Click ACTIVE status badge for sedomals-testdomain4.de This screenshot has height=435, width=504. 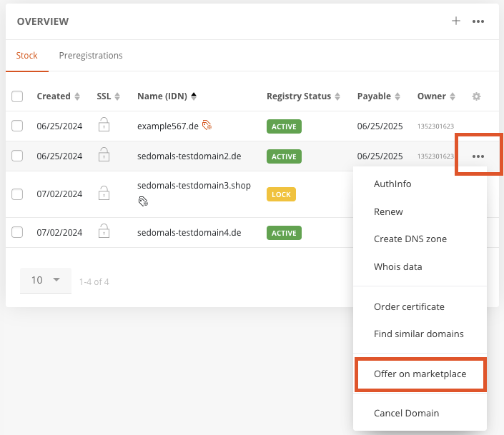(x=284, y=233)
